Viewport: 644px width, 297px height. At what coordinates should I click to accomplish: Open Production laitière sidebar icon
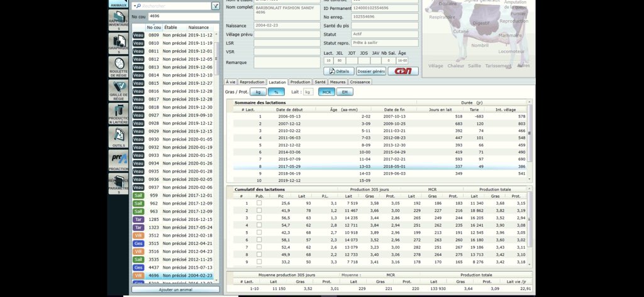(x=118, y=114)
